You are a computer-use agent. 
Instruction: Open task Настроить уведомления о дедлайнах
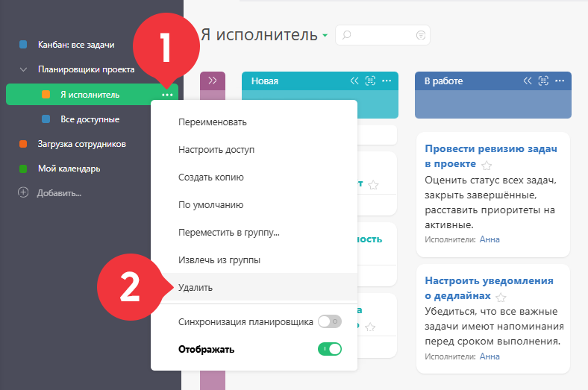click(x=489, y=288)
